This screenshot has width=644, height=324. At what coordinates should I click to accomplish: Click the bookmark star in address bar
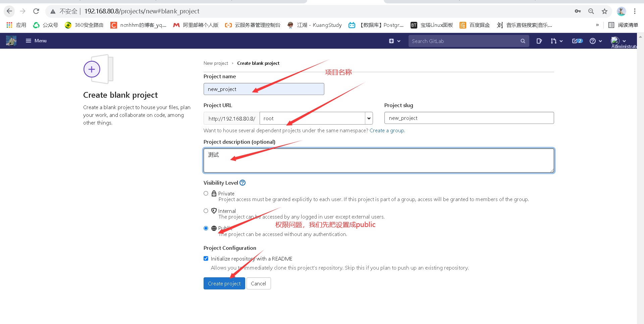tap(604, 11)
